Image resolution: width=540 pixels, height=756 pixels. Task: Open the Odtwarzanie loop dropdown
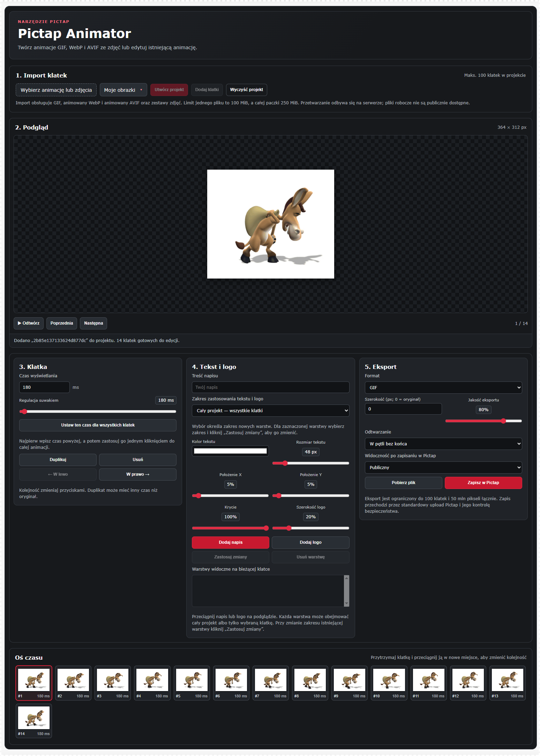pyautogui.click(x=443, y=444)
